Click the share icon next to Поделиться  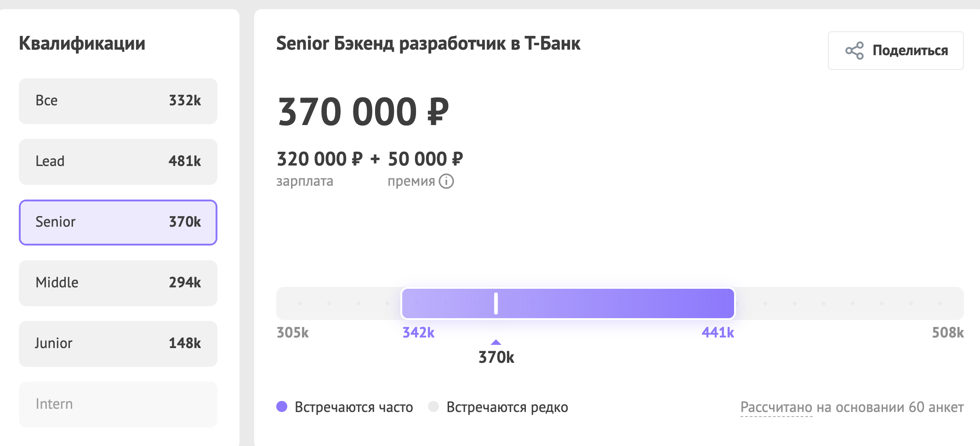click(854, 51)
